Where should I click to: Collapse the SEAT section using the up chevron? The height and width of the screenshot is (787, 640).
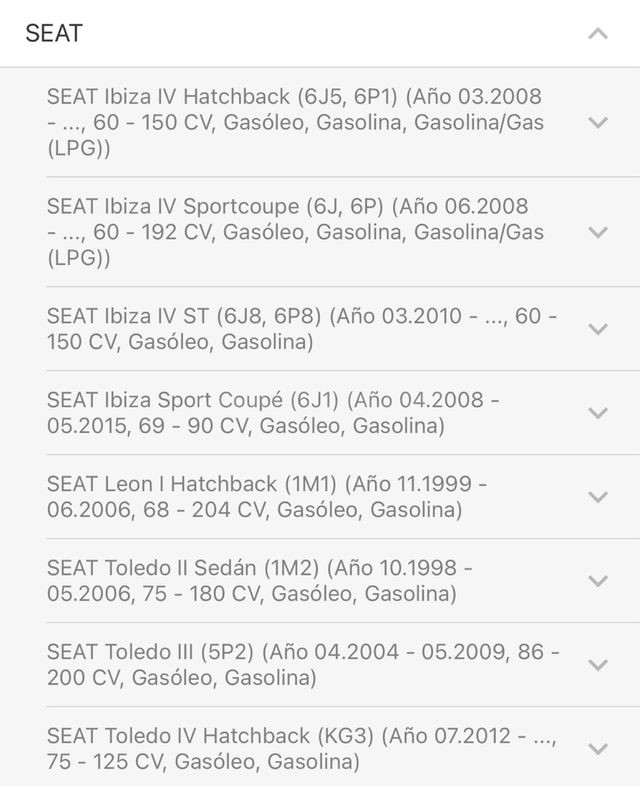point(598,34)
